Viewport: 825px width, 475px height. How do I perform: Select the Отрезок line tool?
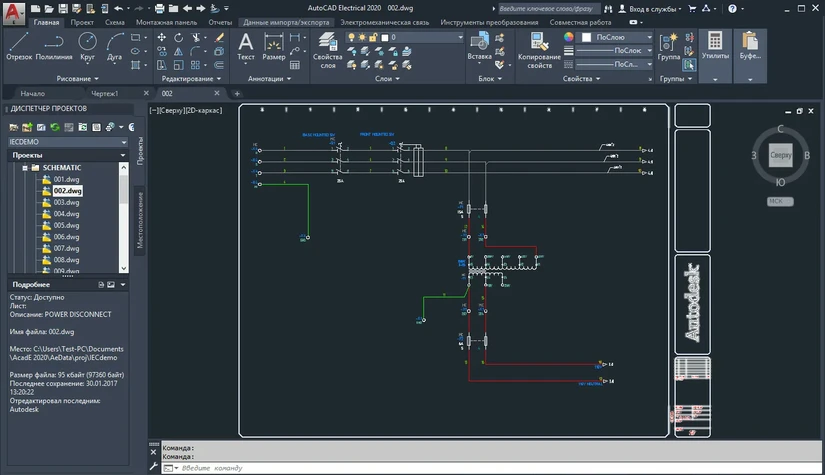point(19,46)
